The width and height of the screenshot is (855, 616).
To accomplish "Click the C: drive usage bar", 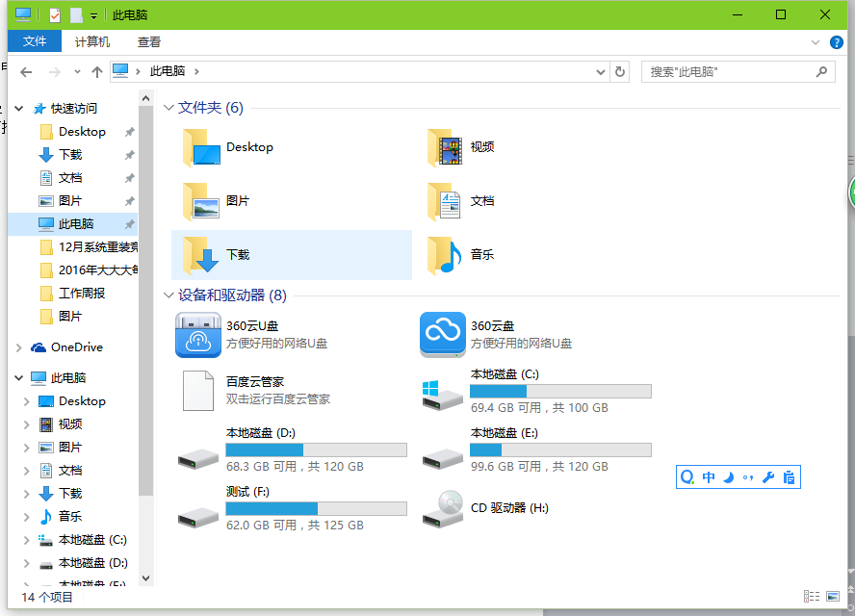I will pos(560,391).
